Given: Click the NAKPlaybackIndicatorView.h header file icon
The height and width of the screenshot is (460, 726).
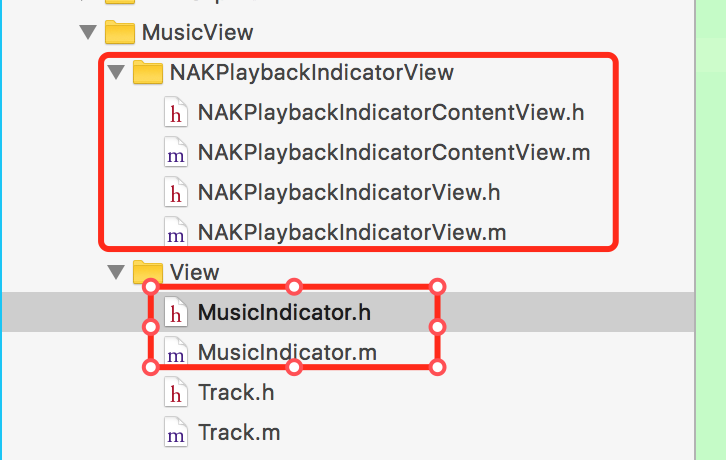Looking at the screenshot, I should [x=176, y=192].
